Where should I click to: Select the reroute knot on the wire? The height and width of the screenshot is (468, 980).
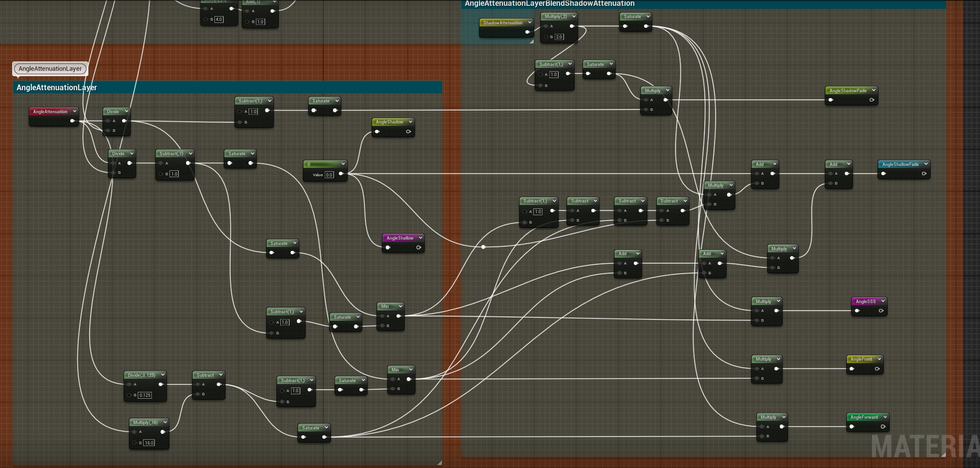coord(483,247)
